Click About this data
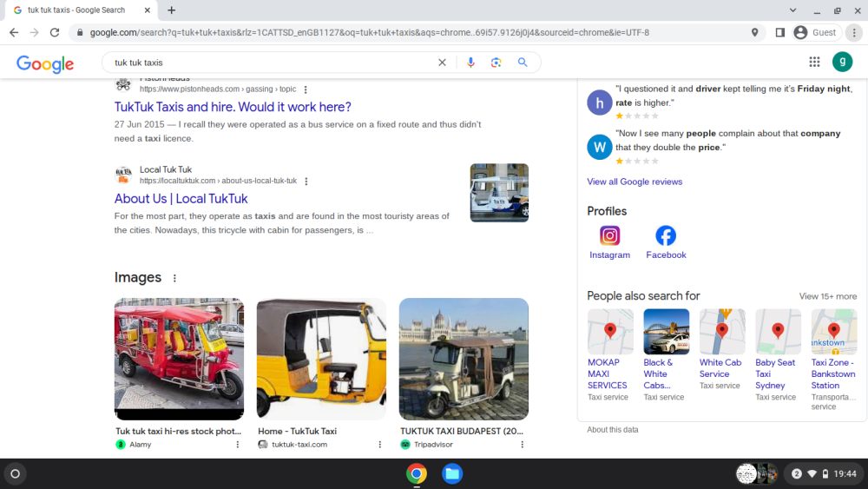868x489 pixels. (x=612, y=430)
